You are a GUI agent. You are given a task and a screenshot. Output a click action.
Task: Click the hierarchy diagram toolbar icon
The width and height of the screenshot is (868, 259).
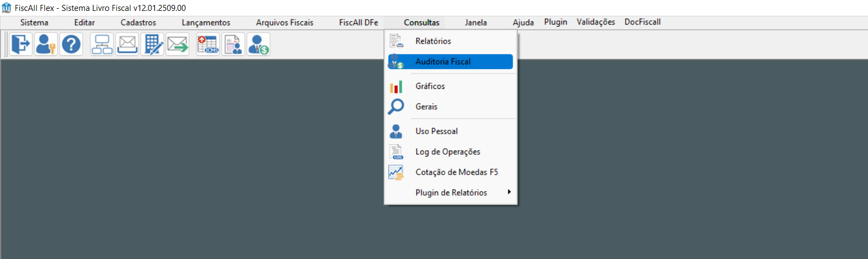click(x=102, y=44)
